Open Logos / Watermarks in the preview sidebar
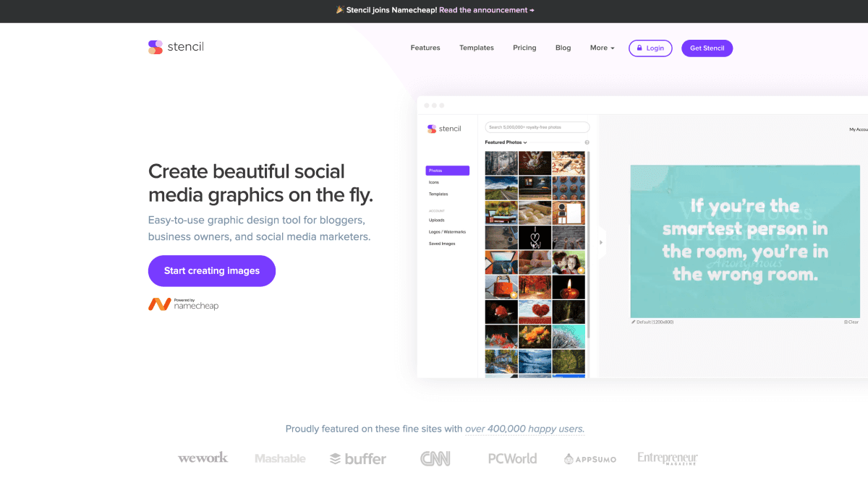Image resolution: width=868 pixels, height=480 pixels. [x=447, y=231]
